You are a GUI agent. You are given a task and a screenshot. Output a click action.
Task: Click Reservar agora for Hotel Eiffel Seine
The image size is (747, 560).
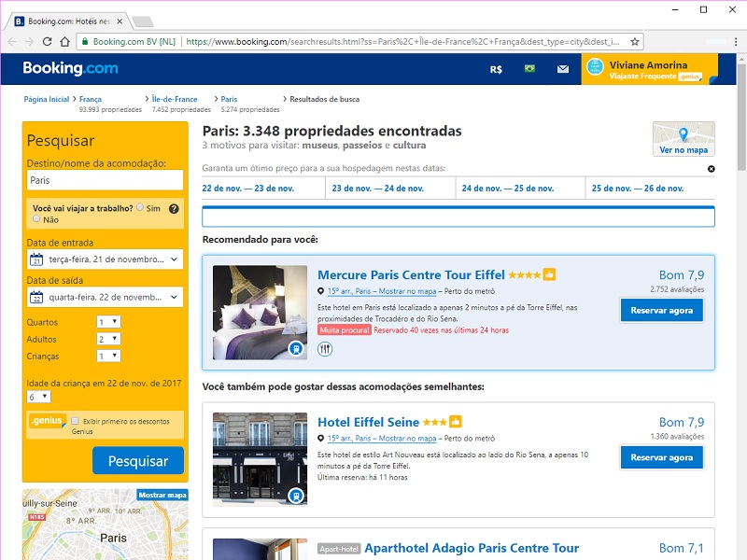662,457
